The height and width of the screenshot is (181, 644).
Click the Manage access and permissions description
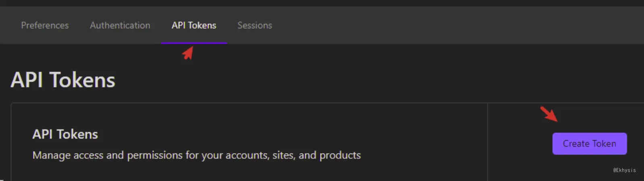coord(197,155)
